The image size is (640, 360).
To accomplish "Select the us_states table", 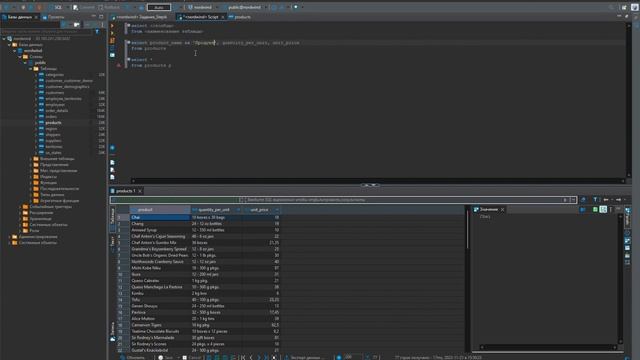I will [53, 153].
